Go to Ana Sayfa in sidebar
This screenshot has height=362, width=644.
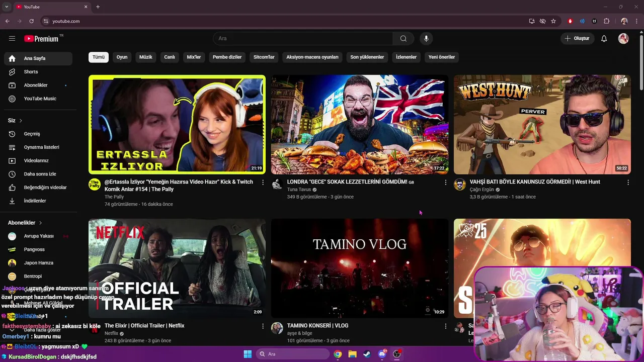(x=38, y=58)
